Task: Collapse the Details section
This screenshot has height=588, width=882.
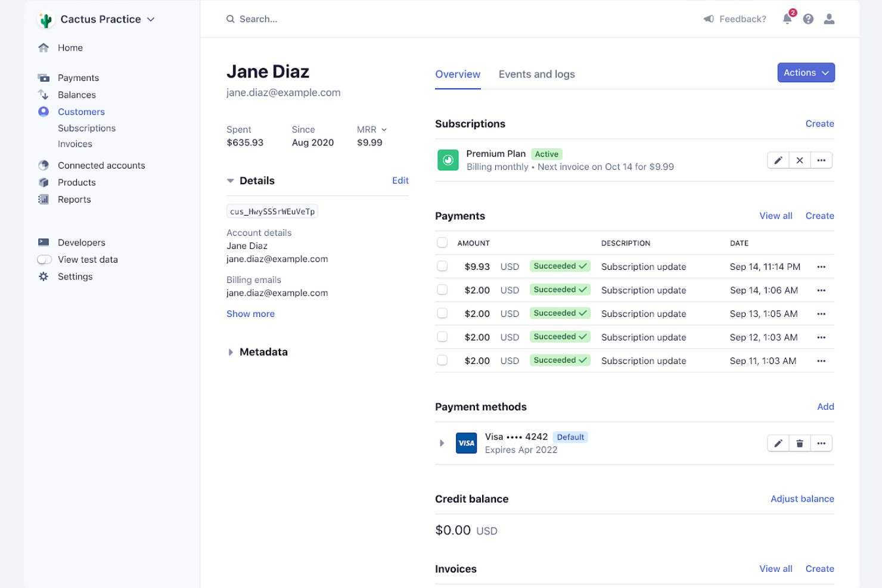Action: (x=230, y=181)
